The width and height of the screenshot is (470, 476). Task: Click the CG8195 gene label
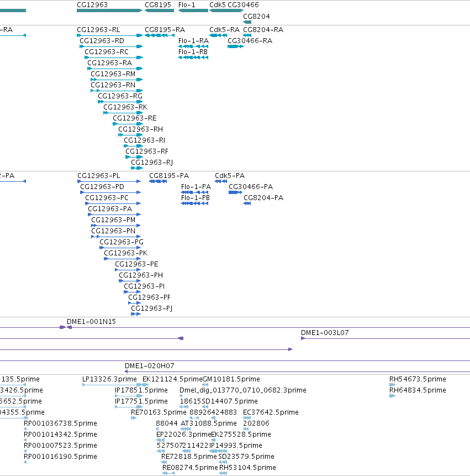158,5
